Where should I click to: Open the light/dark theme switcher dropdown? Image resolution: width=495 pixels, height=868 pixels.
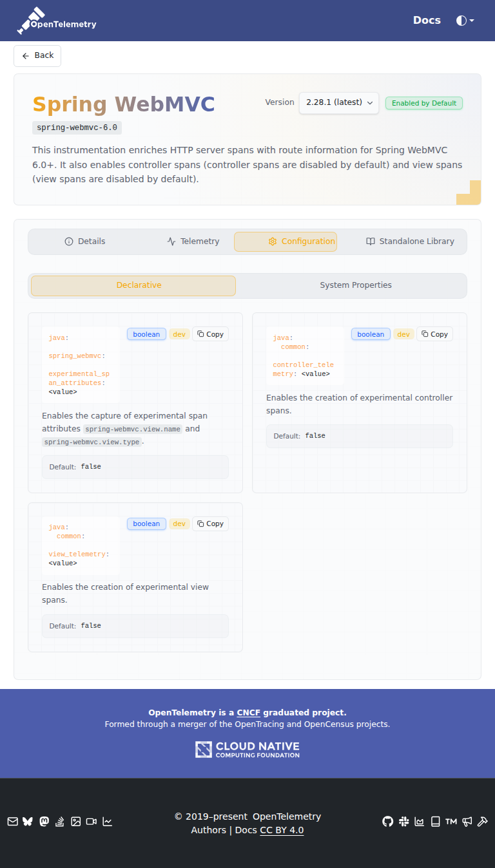[x=465, y=21]
